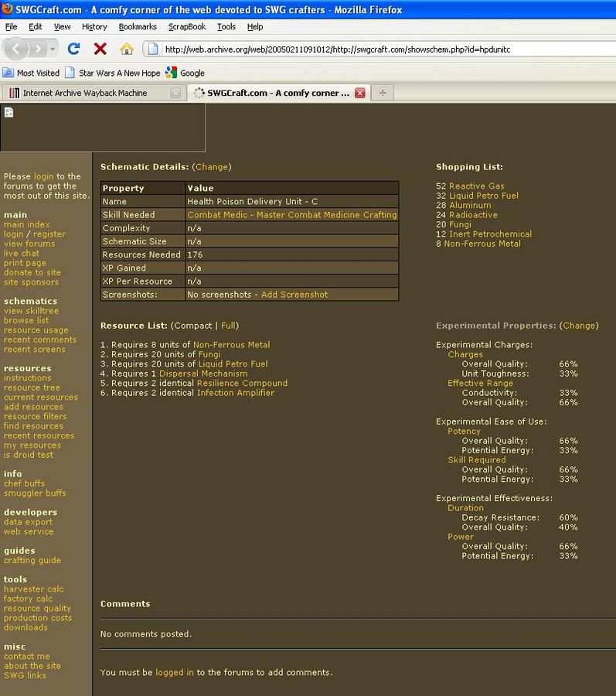616x696 pixels.
Task: Click the Reload page icon
Action: click(x=74, y=49)
